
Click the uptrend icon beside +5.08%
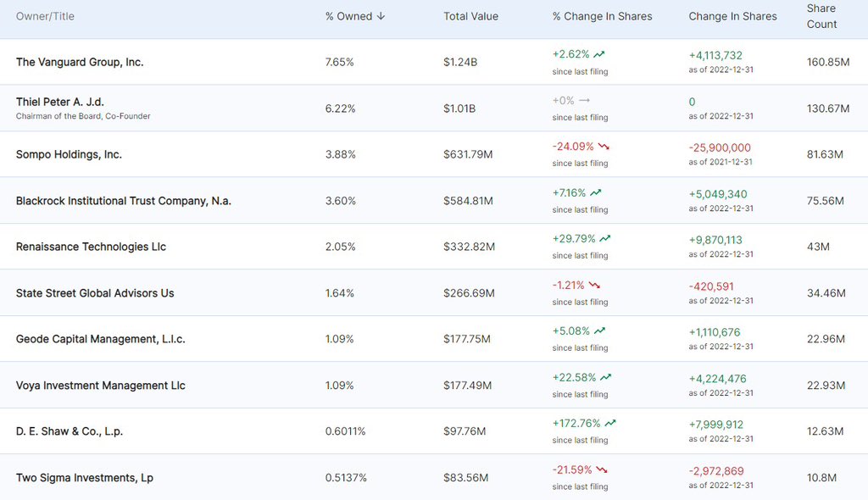pos(599,331)
